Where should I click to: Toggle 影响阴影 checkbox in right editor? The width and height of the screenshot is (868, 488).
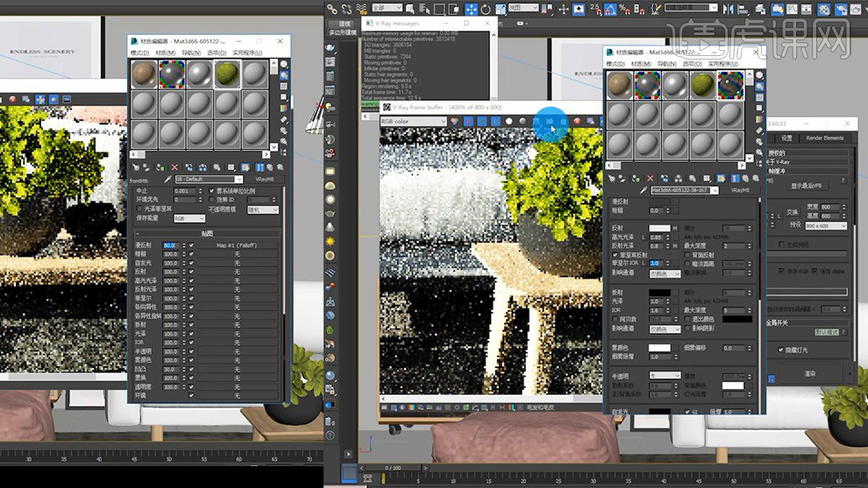687,328
